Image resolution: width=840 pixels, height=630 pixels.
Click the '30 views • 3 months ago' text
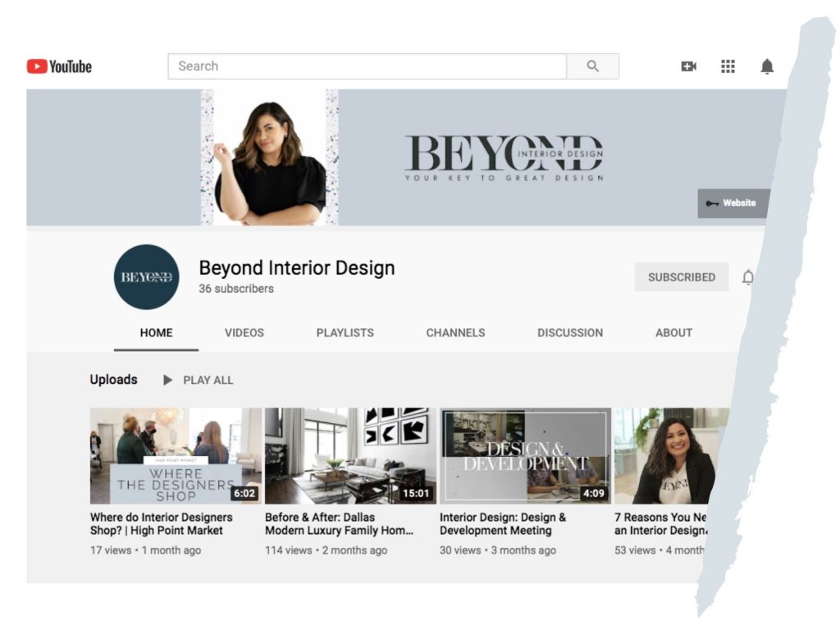click(498, 550)
